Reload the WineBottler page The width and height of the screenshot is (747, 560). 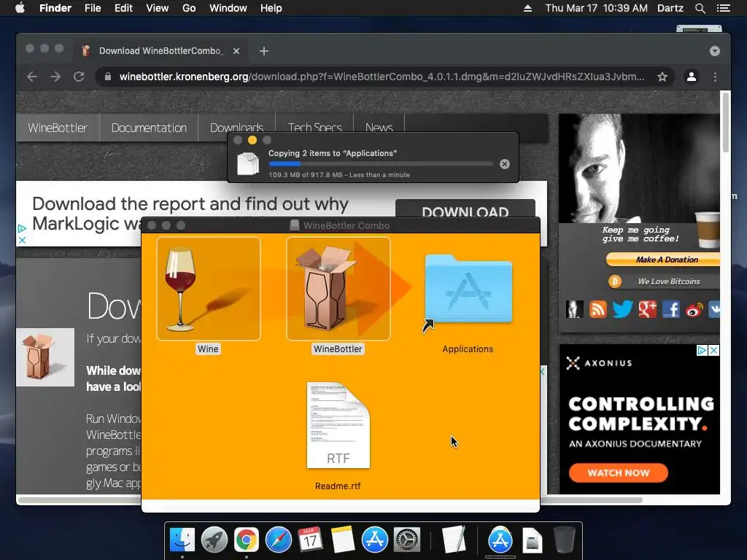point(79,77)
